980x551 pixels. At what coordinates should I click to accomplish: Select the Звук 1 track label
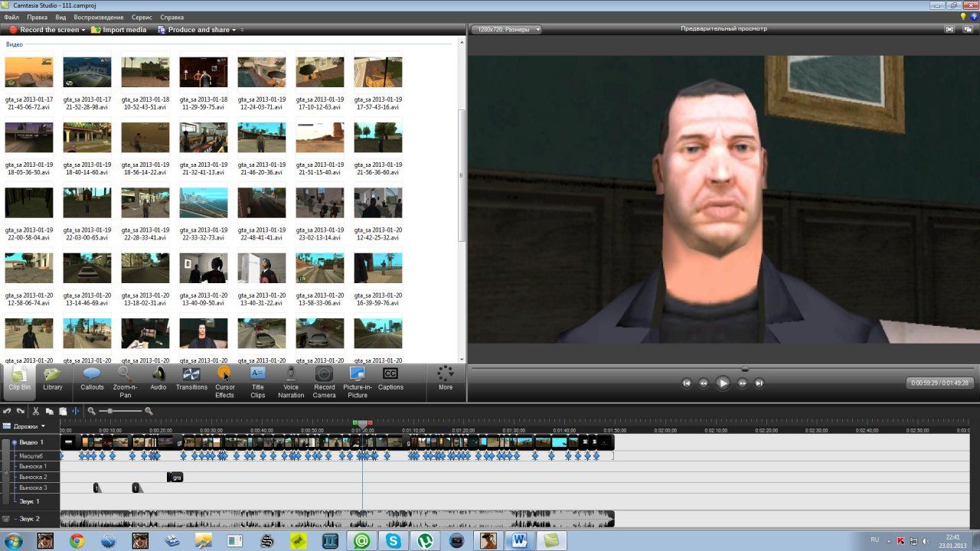pos(28,501)
